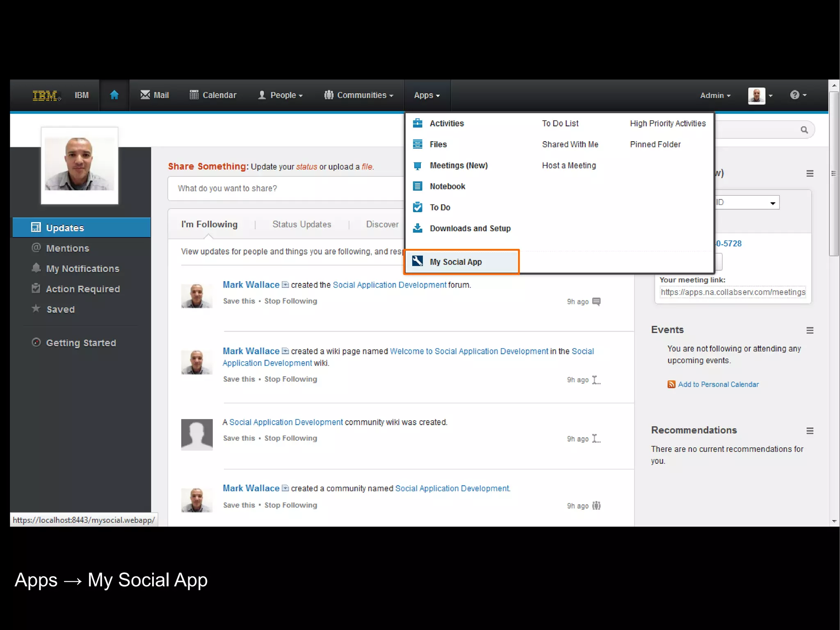The height and width of the screenshot is (630, 840).
Task: Open the user profile photo menu
Action: pos(760,95)
